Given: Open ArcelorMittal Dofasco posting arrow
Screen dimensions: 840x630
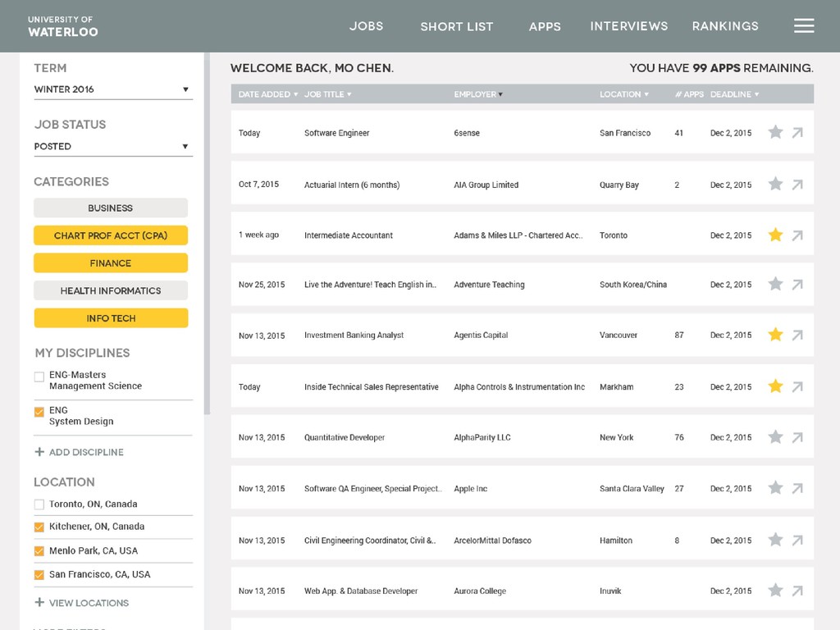Looking at the screenshot, I should coord(797,540).
